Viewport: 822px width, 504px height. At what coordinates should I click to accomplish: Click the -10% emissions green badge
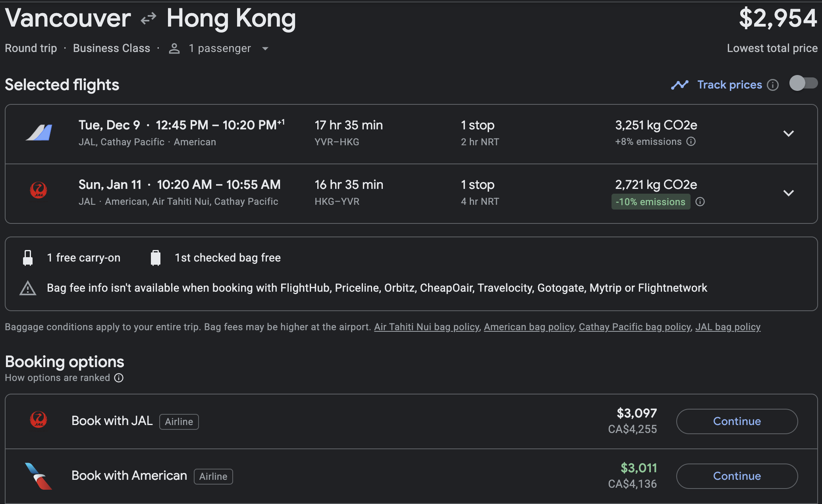650,202
